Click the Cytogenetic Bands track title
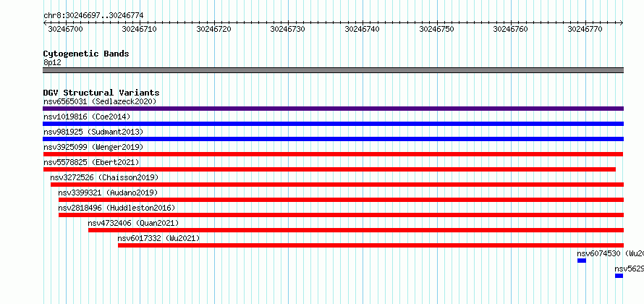 tap(86, 54)
